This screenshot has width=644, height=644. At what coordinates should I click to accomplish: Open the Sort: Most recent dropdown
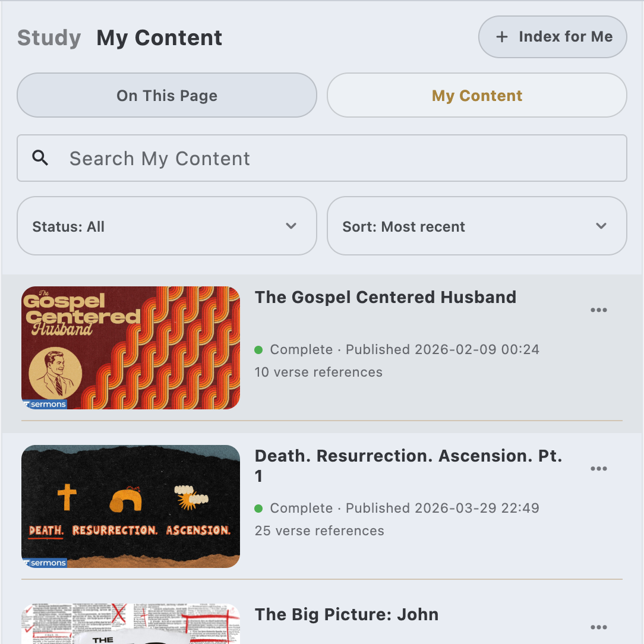point(477,226)
